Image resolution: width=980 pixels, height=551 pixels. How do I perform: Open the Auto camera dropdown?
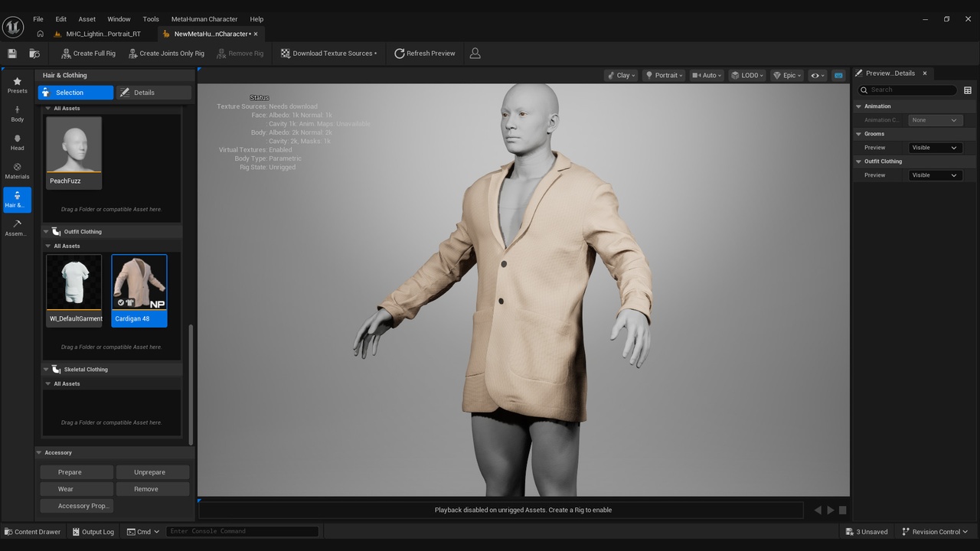[x=707, y=75]
